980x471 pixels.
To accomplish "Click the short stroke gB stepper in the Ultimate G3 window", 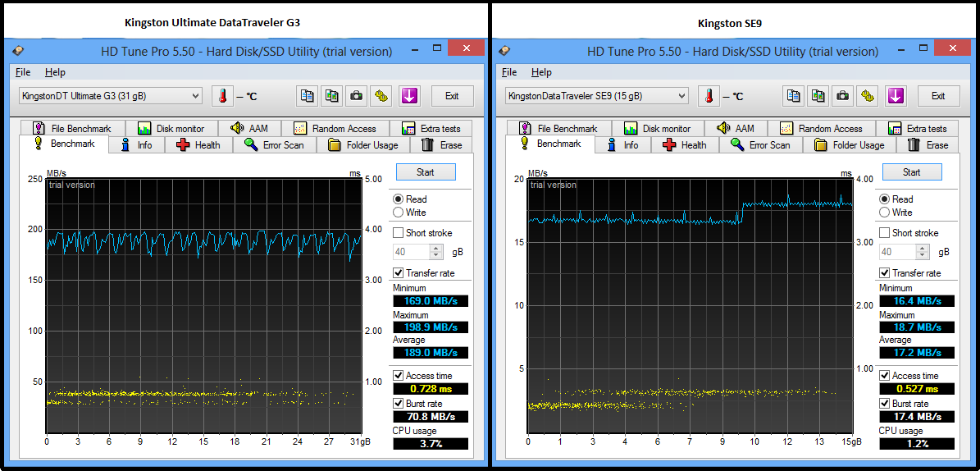I will [436, 251].
